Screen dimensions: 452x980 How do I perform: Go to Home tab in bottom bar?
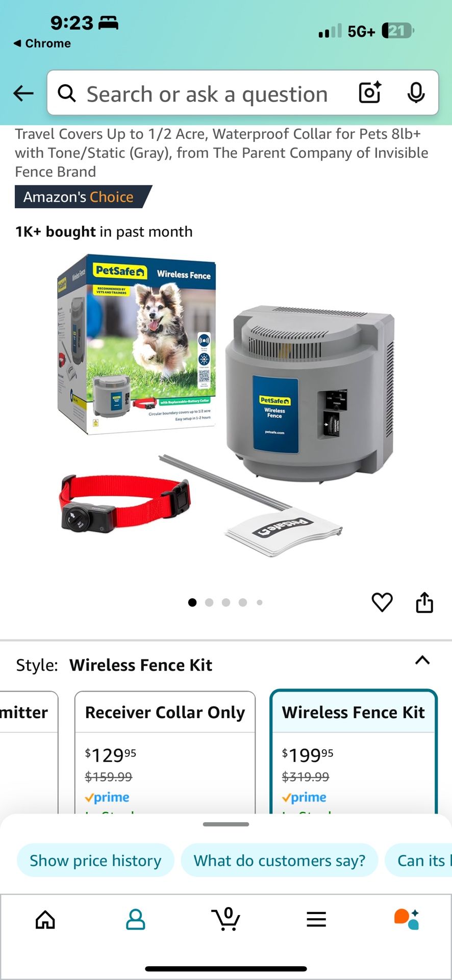45,920
